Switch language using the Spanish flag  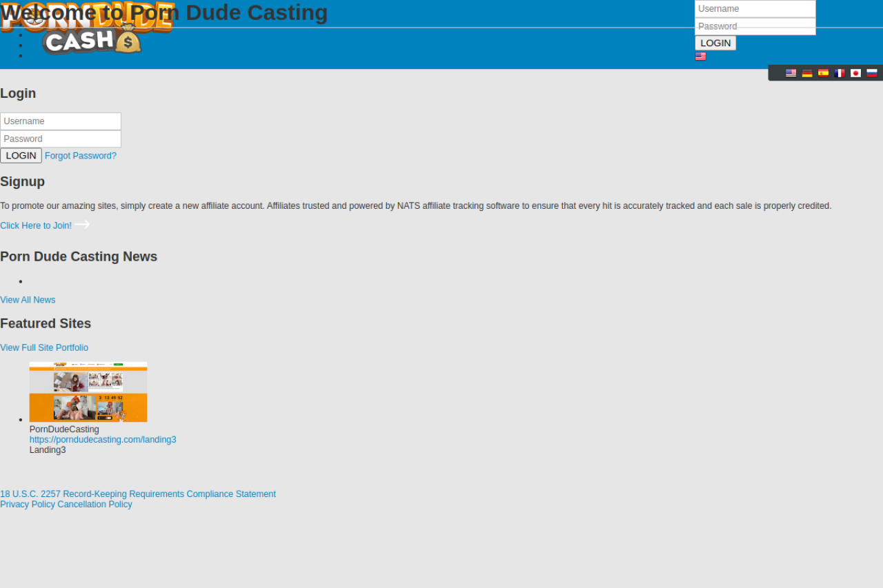(823, 73)
